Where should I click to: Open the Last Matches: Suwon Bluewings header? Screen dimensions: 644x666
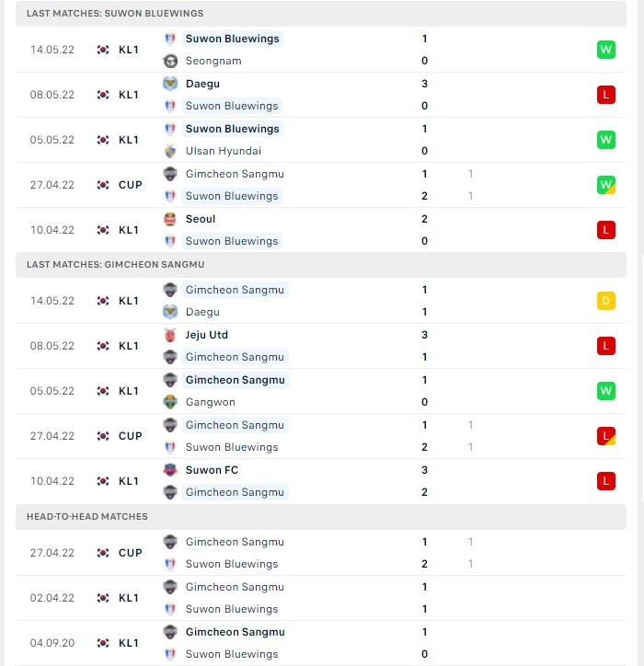(321, 14)
